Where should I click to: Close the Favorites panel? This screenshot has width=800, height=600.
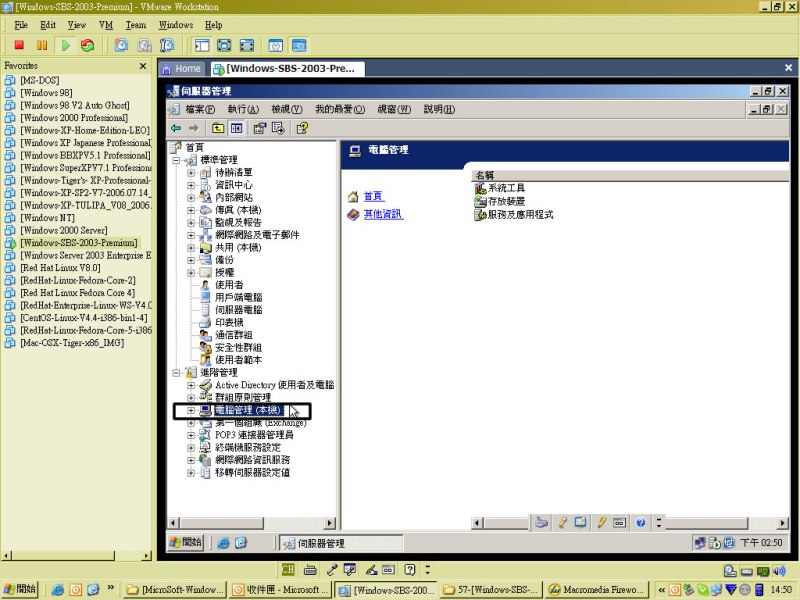click(x=143, y=66)
